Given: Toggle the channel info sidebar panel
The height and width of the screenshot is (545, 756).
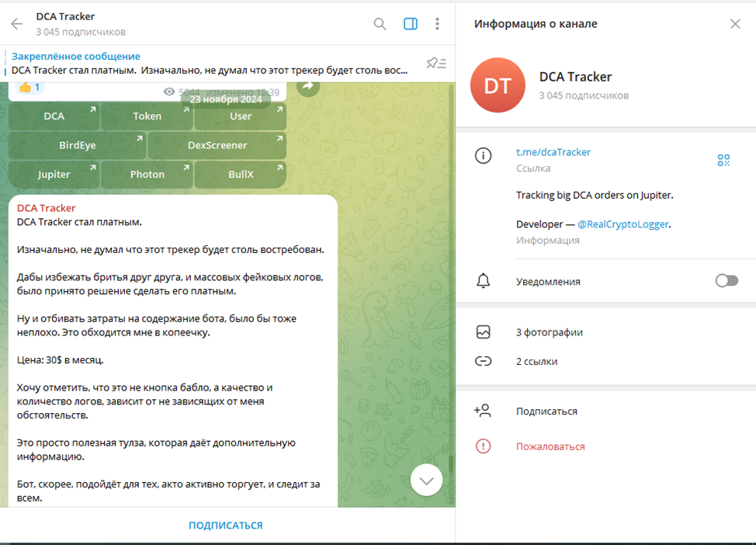Looking at the screenshot, I should point(411,23).
